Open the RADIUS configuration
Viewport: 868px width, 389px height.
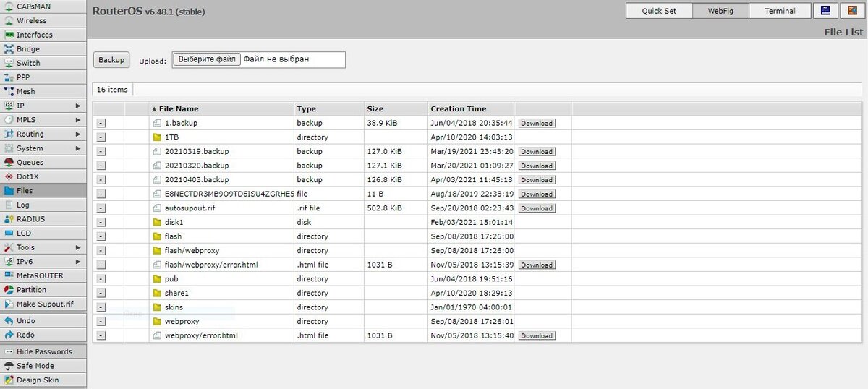pyautogui.click(x=43, y=219)
